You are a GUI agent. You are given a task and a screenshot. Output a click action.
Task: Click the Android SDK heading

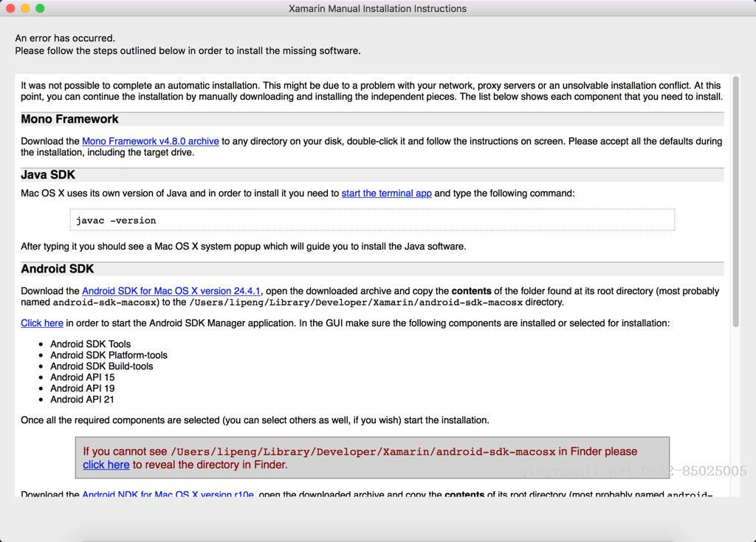57,269
